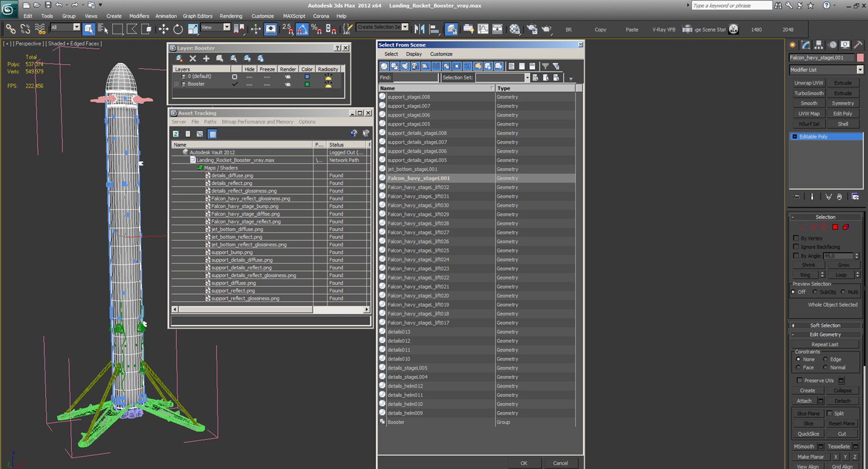The width and height of the screenshot is (868, 469).
Task: Activate the Select and Rotate tool
Action: pyautogui.click(x=178, y=29)
